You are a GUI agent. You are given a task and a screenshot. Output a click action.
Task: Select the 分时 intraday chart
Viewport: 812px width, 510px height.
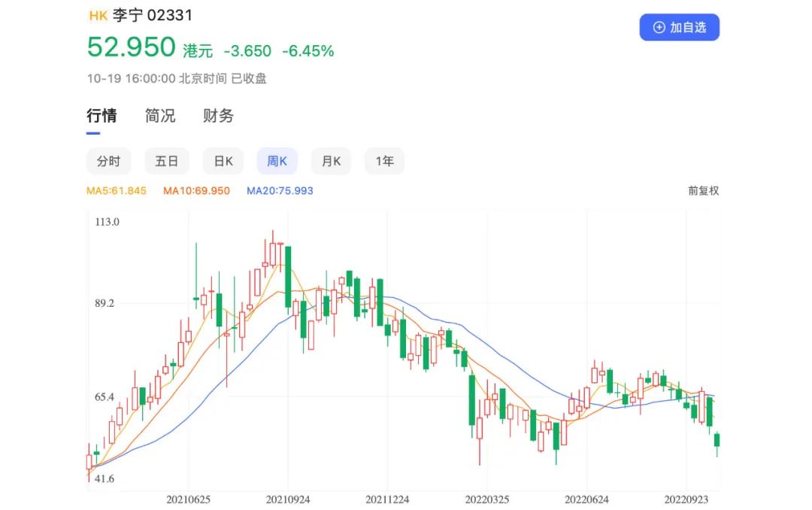pos(109,161)
